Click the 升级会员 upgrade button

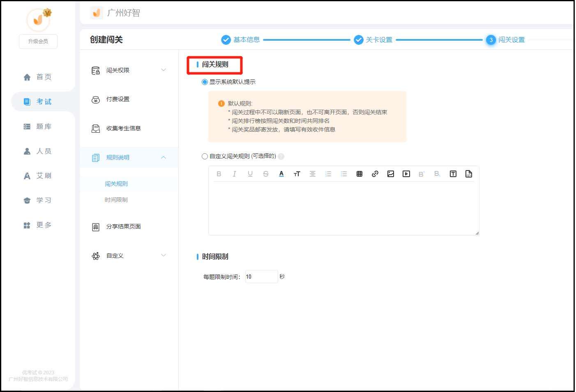[38, 41]
